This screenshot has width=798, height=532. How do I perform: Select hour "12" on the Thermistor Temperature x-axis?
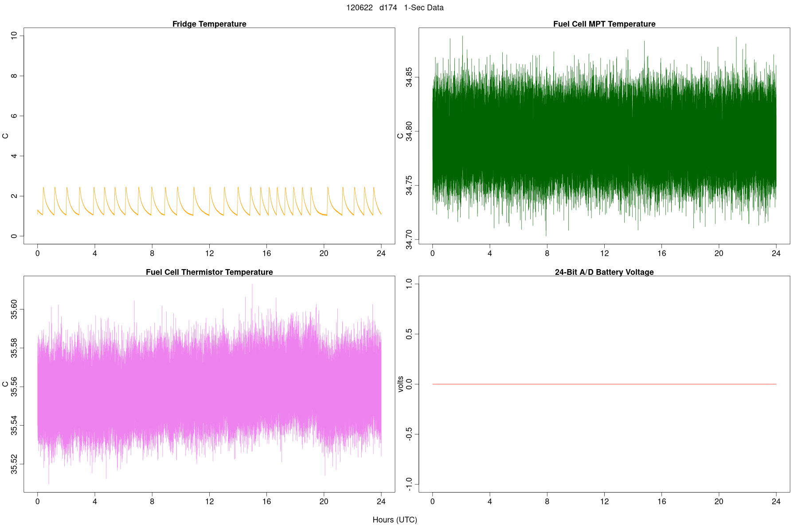[209, 501]
